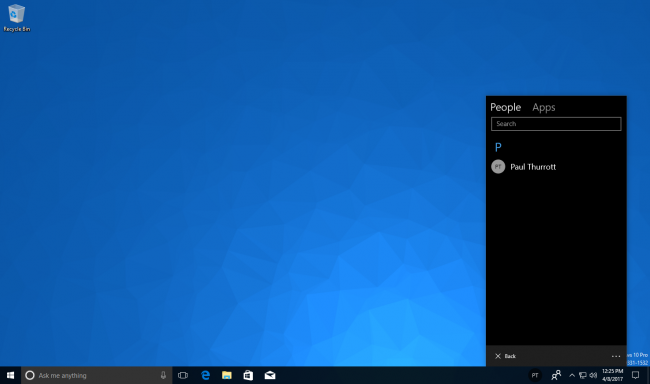
Task: Click the Search field in People panel
Action: point(556,124)
